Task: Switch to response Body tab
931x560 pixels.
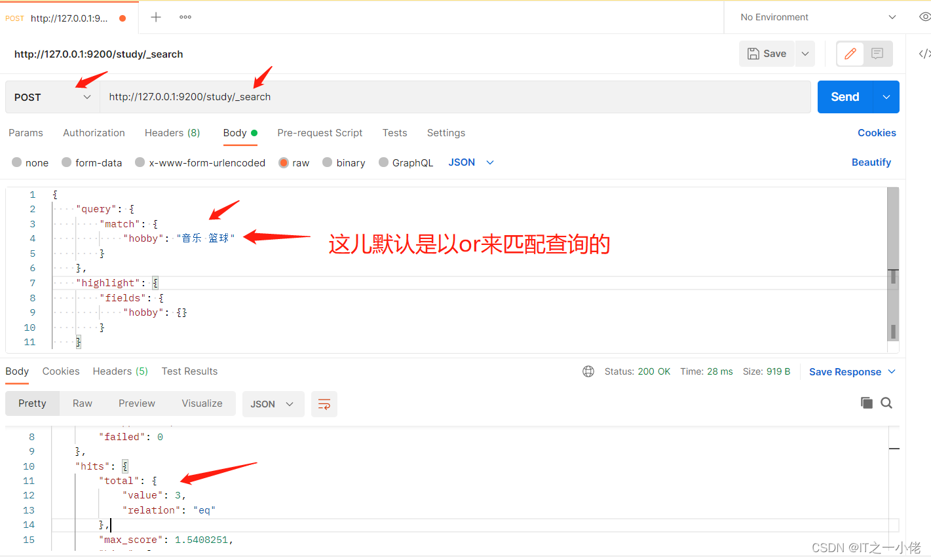Action: 17,371
